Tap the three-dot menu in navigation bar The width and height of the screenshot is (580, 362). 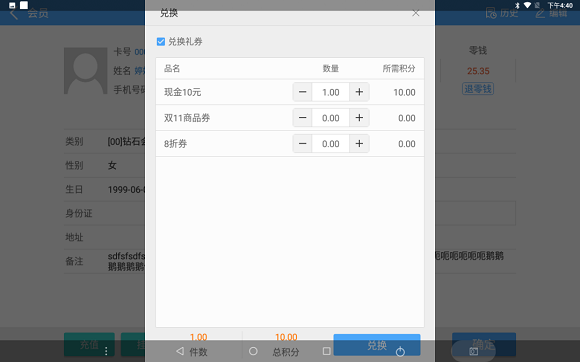coord(106,351)
